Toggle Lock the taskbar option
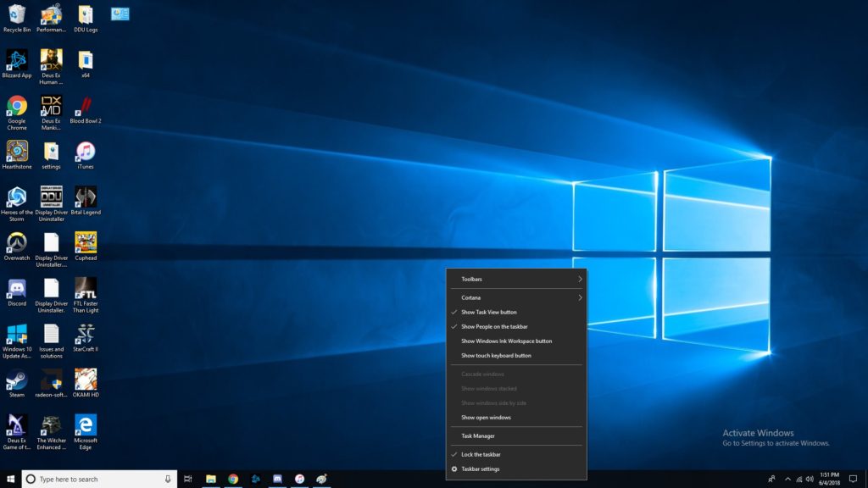This screenshot has height=488, width=868. (x=481, y=455)
